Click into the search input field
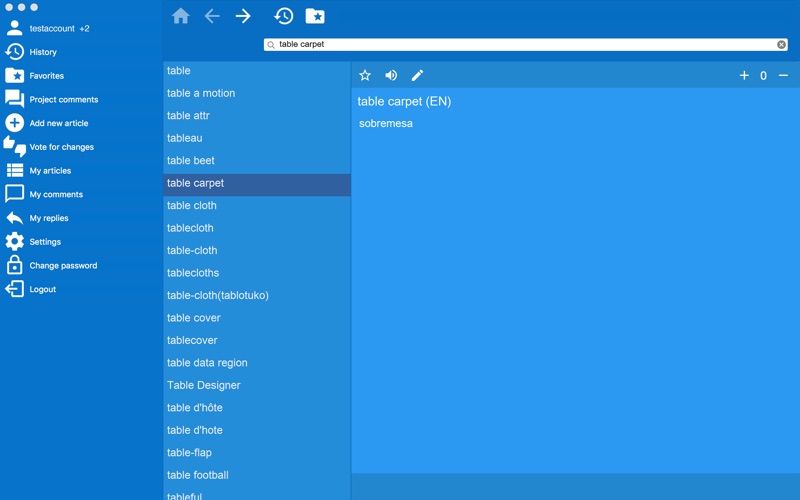This screenshot has width=800, height=500. pos(526,44)
